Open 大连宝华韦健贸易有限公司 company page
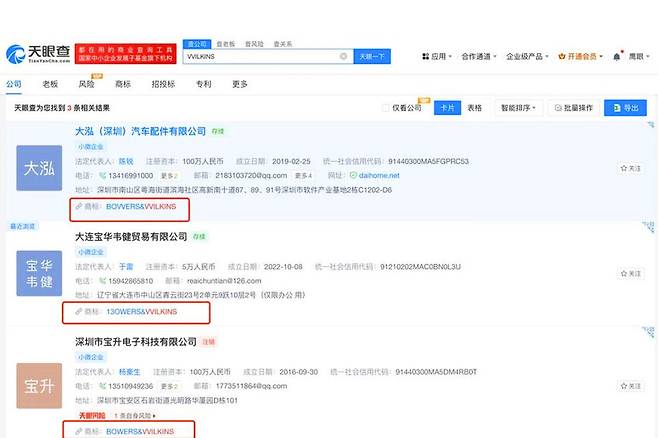The width and height of the screenshot is (658, 438). pos(131,237)
